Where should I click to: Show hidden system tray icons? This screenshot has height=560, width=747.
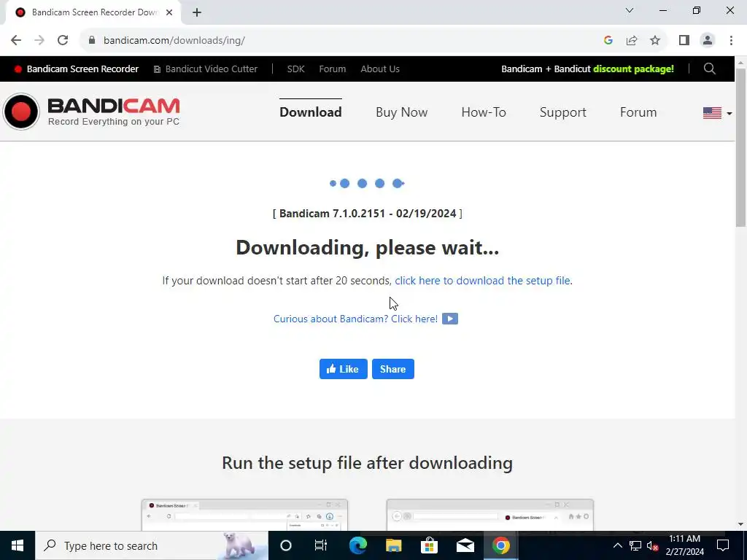pos(617,545)
